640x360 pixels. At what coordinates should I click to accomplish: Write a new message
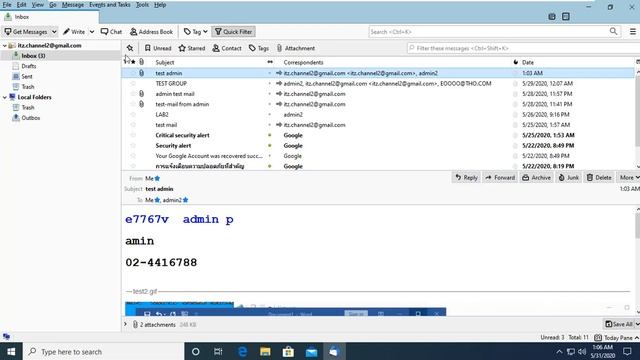click(x=74, y=31)
